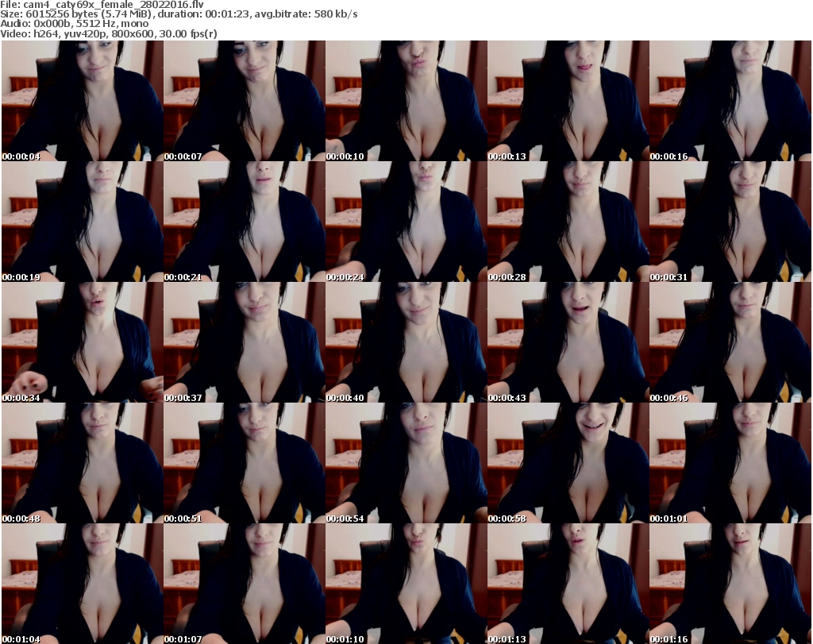Select the thumbnail frame stamped 00:00:10
Viewport: 813px width, 644px height.
click(406, 101)
